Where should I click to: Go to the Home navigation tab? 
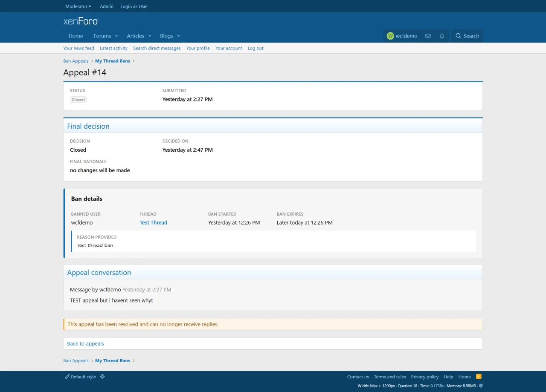(76, 36)
